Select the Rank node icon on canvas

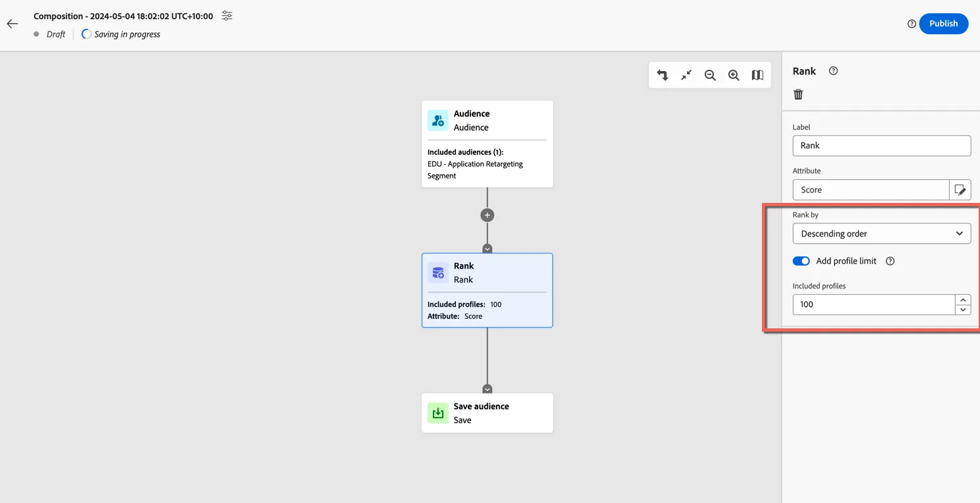[x=438, y=273]
